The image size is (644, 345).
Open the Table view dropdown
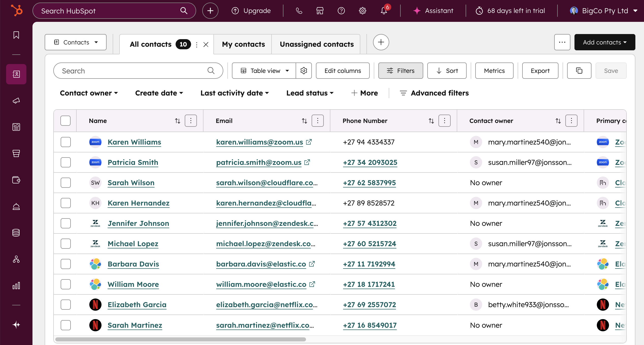pos(264,71)
